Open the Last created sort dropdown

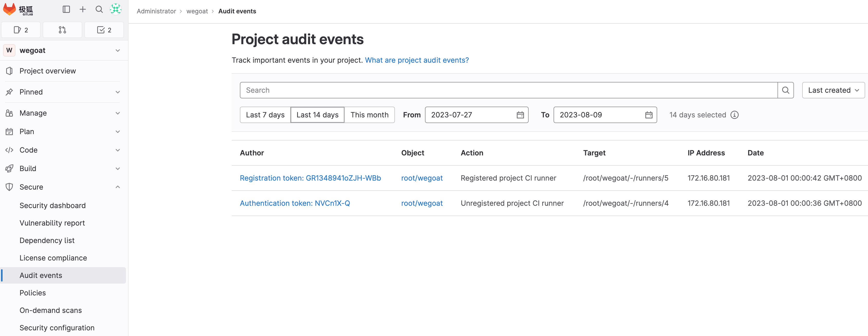pos(833,90)
